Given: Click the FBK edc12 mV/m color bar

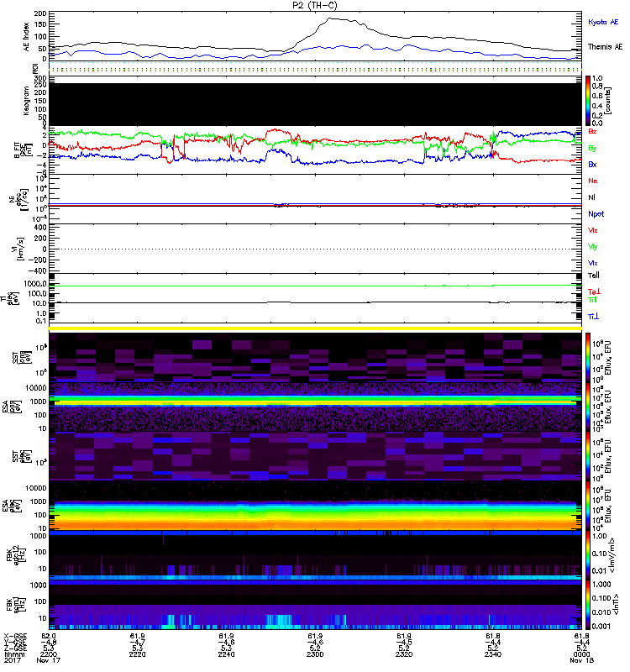Looking at the screenshot, I should [x=588, y=554].
